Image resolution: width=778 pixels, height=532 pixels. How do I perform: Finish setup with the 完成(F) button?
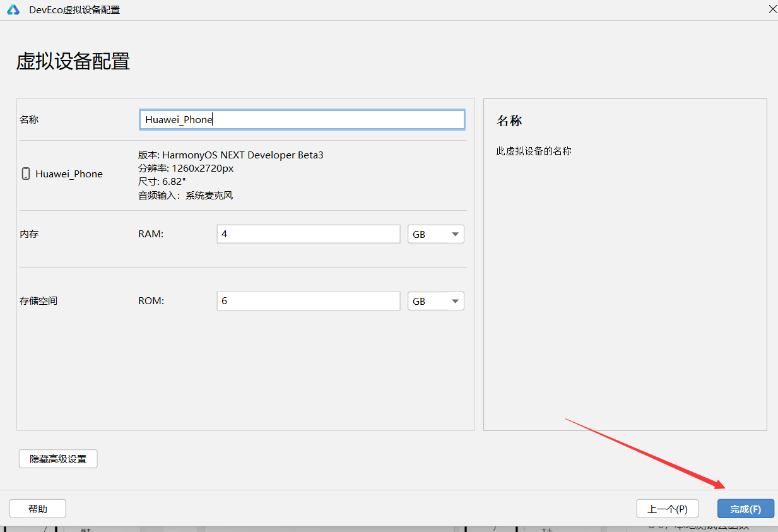click(746, 509)
